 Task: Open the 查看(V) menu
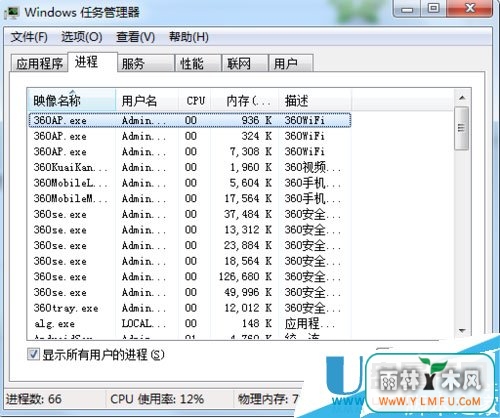[x=135, y=37]
